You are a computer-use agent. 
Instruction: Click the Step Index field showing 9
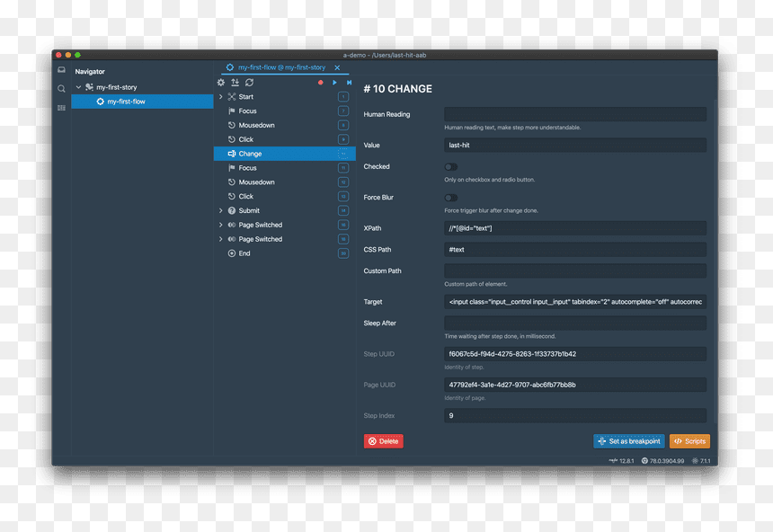click(x=575, y=416)
